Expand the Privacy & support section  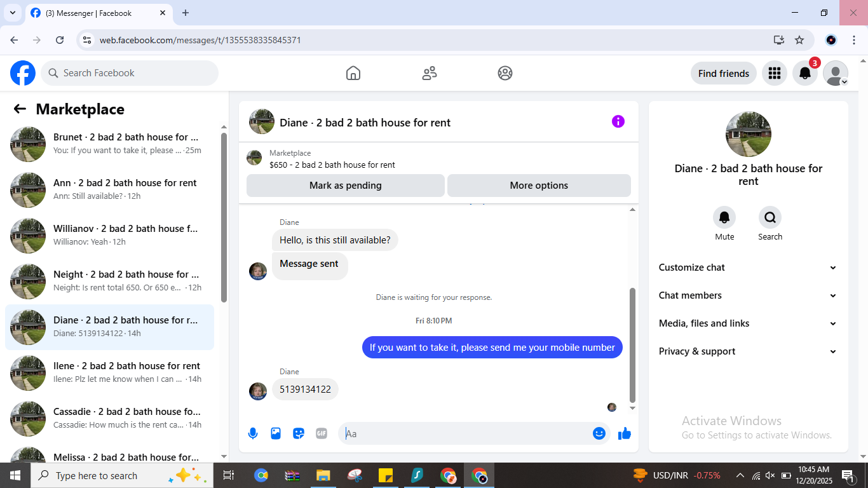[x=748, y=351]
